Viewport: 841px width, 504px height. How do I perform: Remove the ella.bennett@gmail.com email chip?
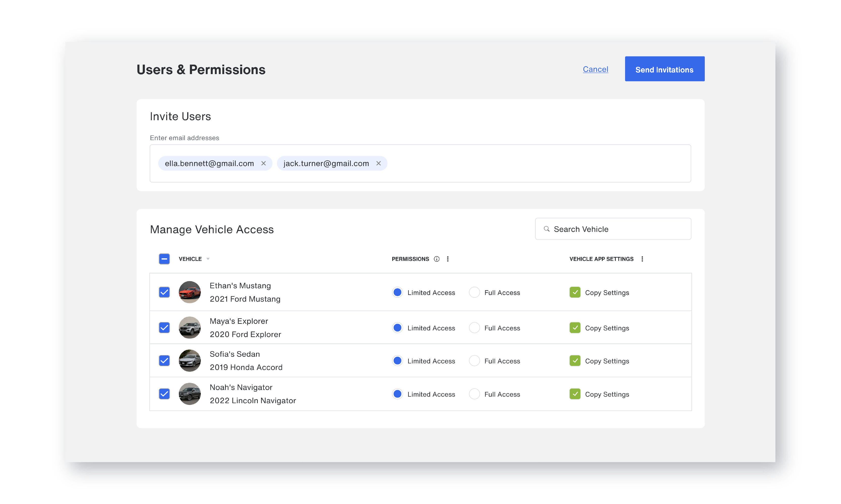click(264, 163)
